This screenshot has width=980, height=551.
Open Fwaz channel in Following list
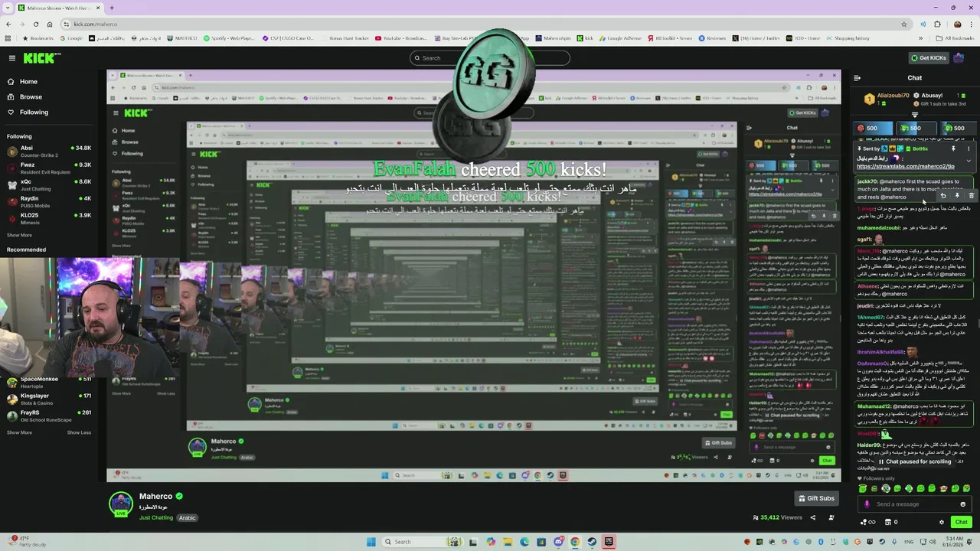click(x=49, y=168)
